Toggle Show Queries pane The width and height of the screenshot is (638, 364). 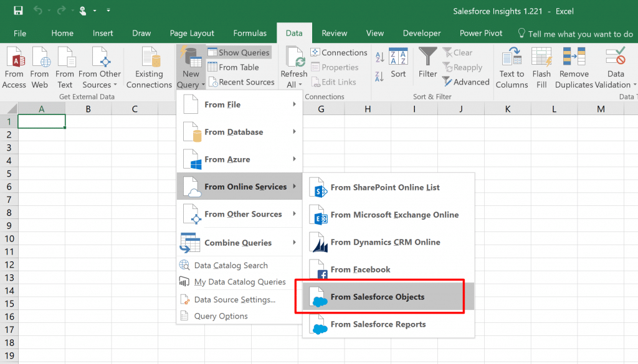(x=239, y=52)
